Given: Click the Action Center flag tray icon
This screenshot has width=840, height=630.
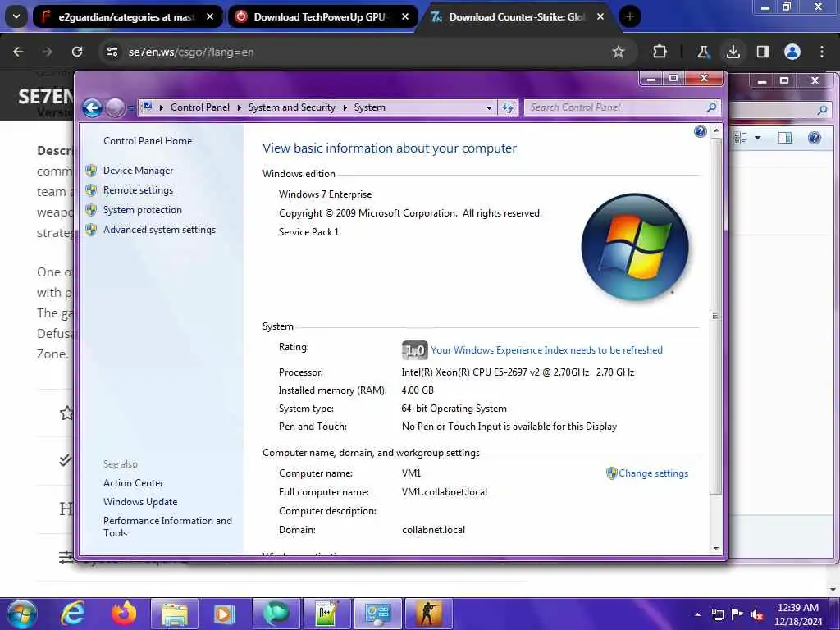Looking at the screenshot, I should click(x=737, y=615).
